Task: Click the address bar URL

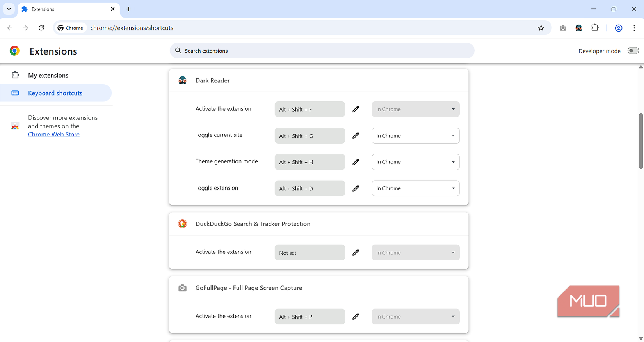Action: [132, 28]
